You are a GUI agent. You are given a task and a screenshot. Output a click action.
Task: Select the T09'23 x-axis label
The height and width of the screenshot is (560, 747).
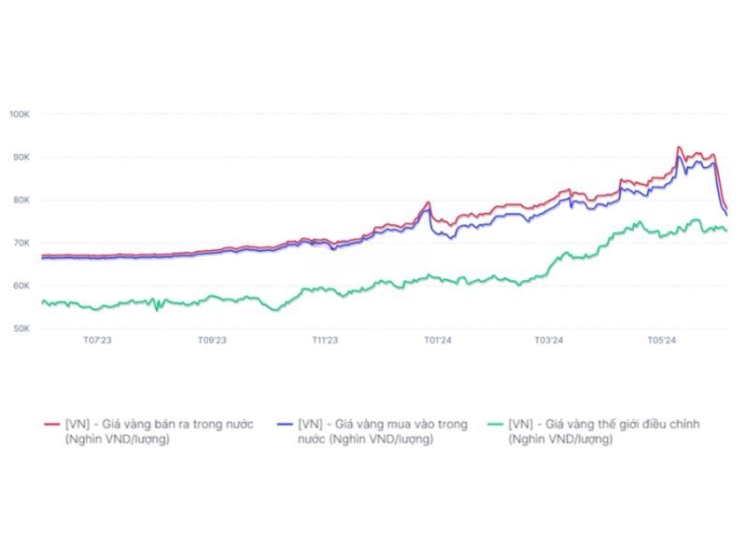click(x=212, y=342)
